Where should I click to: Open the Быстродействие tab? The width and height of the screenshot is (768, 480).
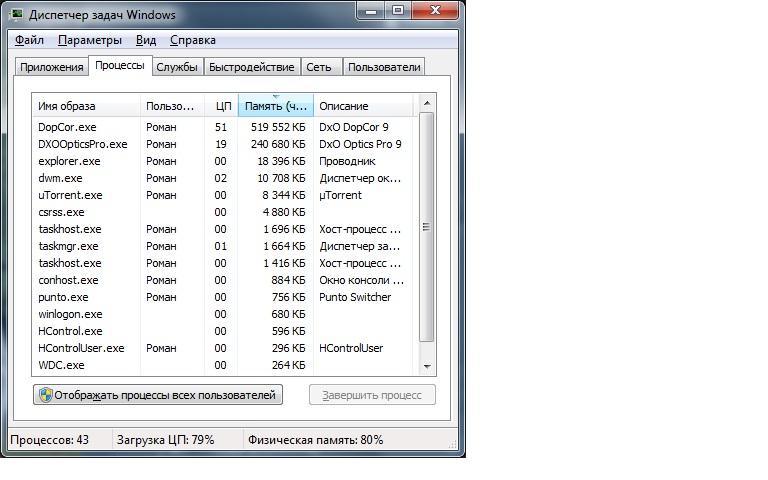pyautogui.click(x=251, y=67)
